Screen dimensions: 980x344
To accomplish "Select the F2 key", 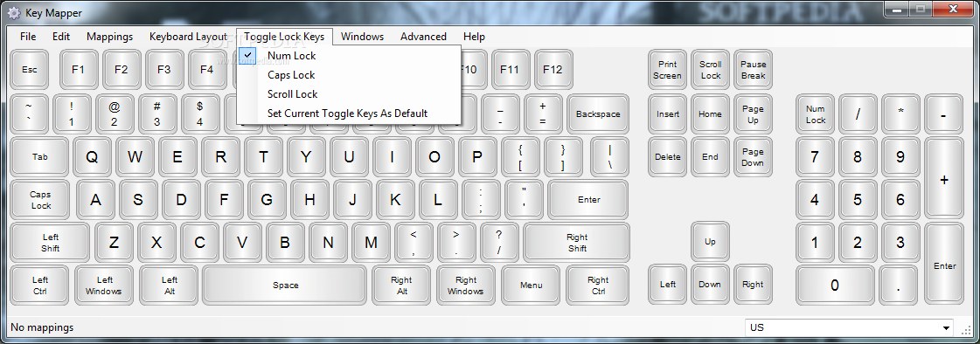I will click(122, 69).
